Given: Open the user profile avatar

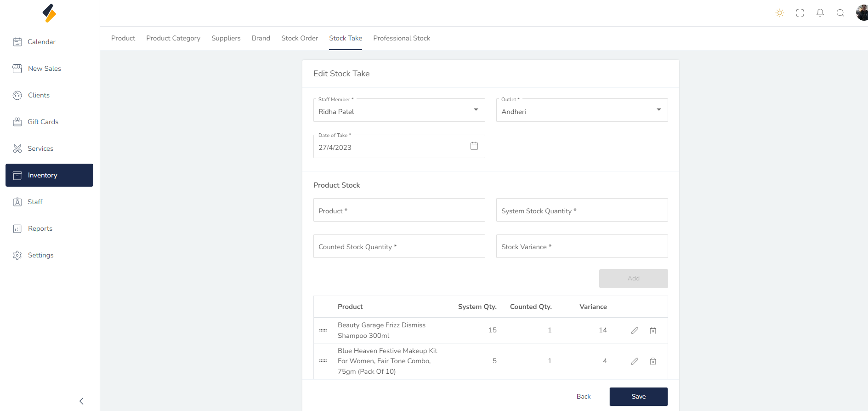Looking at the screenshot, I should (x=862, y=13).
